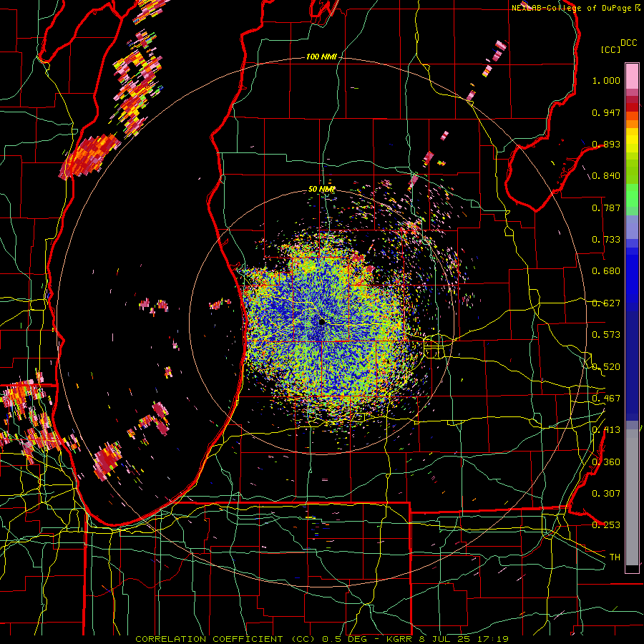The width and height of the screenshot is (644, 644).
Task: Pick the bright green segment of the color bar
Action: pos(632,195)
